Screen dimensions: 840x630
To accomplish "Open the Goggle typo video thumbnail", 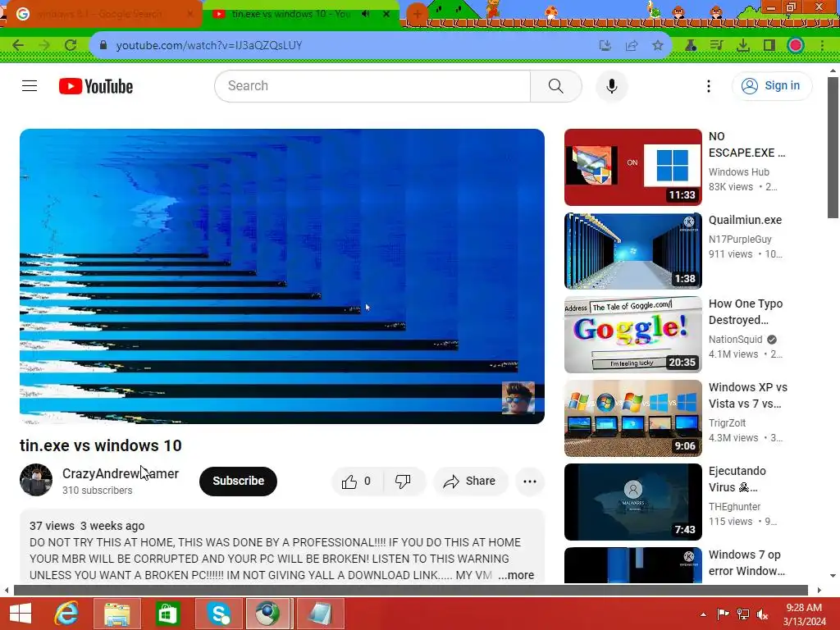I will pos(632,335).
